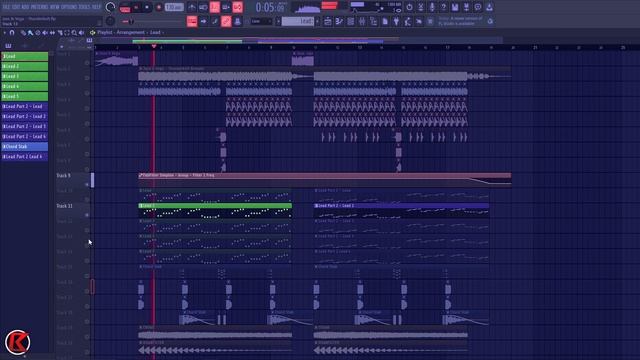Open the EDIT menu
This screenshot has height=360, width=640.
[x=16, y=7]
